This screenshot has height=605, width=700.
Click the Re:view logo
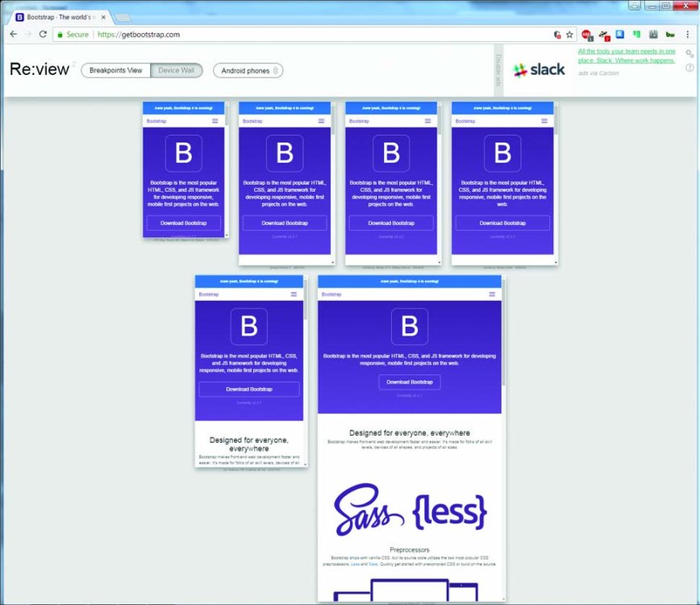click(x=40, y=69)
